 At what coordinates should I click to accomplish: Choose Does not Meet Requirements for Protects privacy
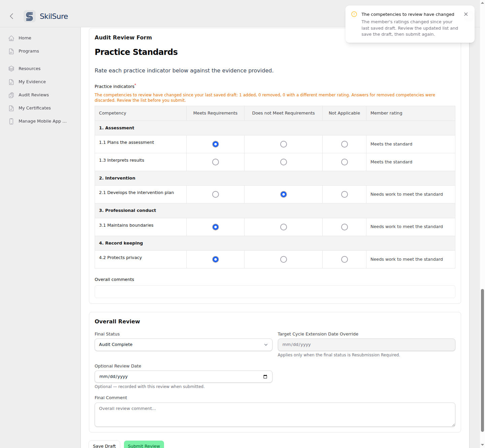point(284,259)
